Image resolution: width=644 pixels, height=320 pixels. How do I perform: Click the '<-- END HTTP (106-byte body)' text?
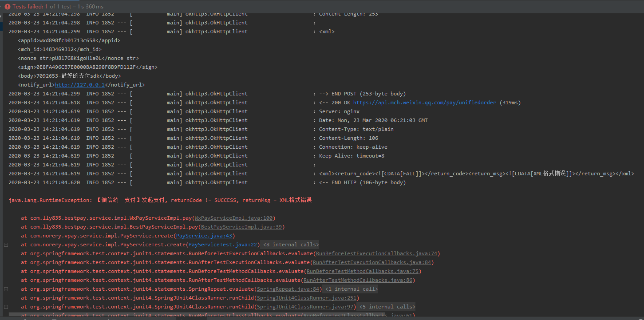(362, 182)
